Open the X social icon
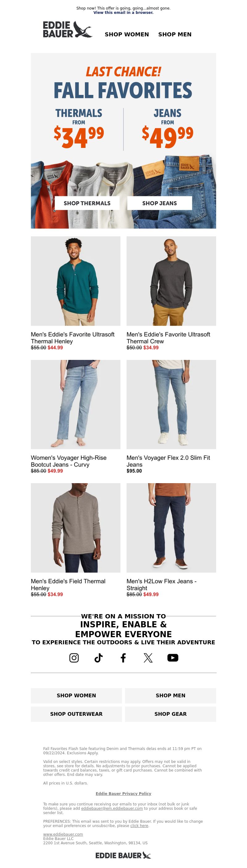Image resolution: width=247 pixels, height=868 pixels. 148,658
